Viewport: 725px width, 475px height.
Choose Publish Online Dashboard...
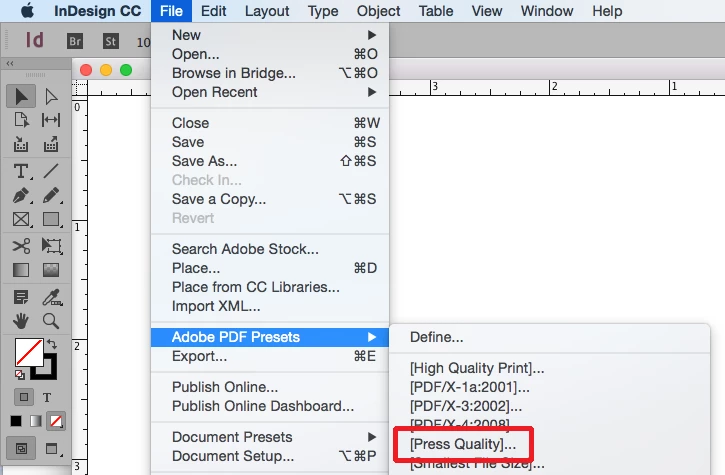(270, 406)
